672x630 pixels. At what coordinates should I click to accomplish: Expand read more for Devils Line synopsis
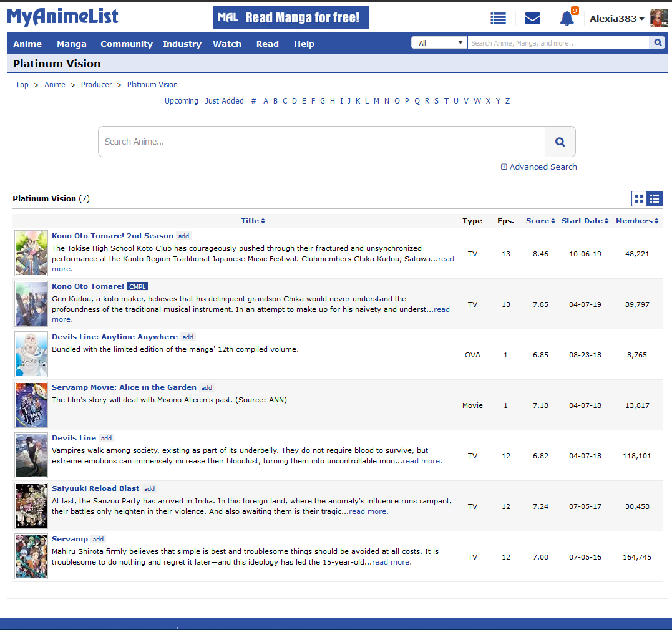[x=422, y=461]
